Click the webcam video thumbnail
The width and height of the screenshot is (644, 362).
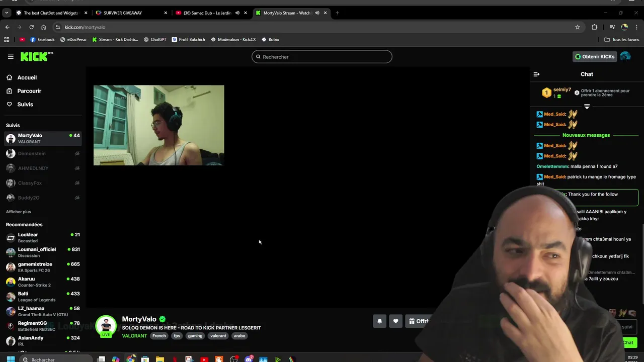coord(158,125)
